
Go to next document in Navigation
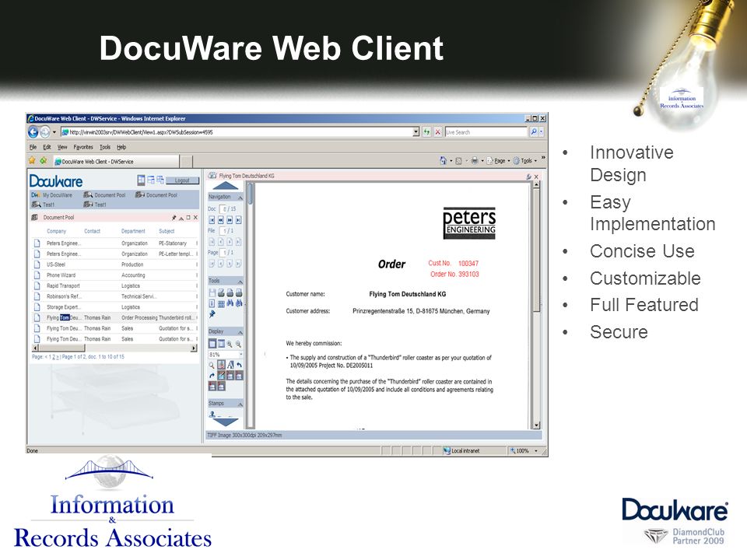[x=230, y=220]
